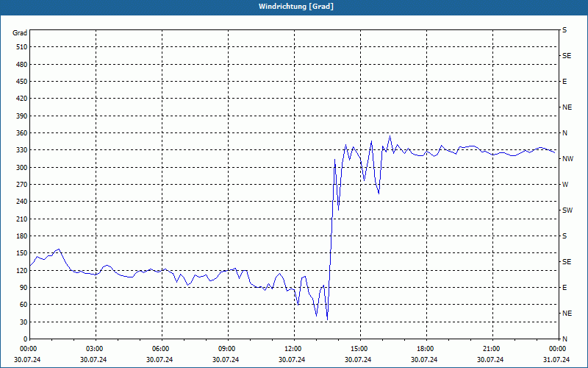Viewport: 588px width, 368px height.
Task: Click the 18:00 time label
Action: tap(426, 349)
